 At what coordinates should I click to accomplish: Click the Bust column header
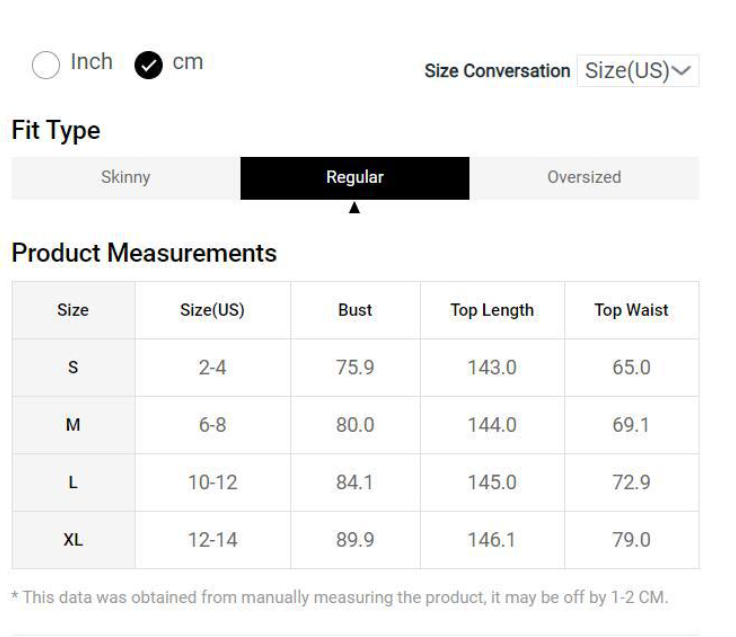pyautogui.click(x=355, y=310)
